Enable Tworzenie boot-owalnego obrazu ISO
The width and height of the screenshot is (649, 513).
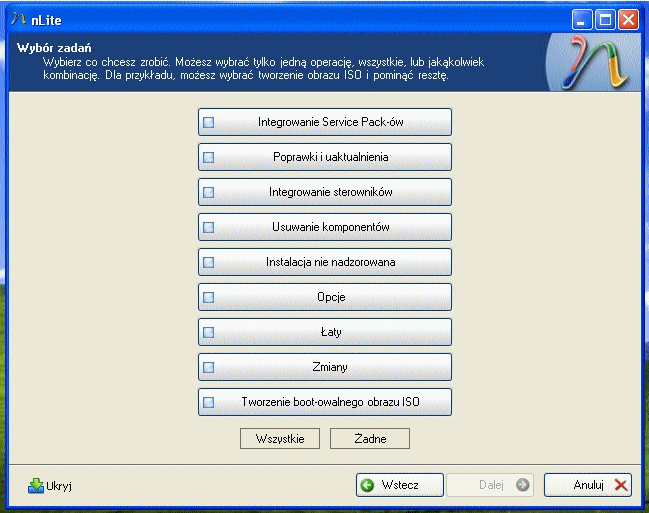pyautogui.click(x=324, y=402)
